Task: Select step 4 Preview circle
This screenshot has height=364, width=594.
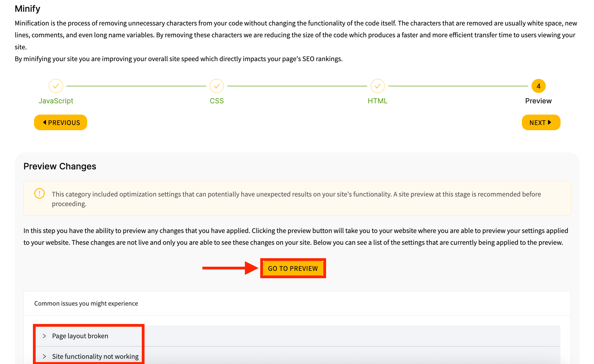Action: (538, 86)
